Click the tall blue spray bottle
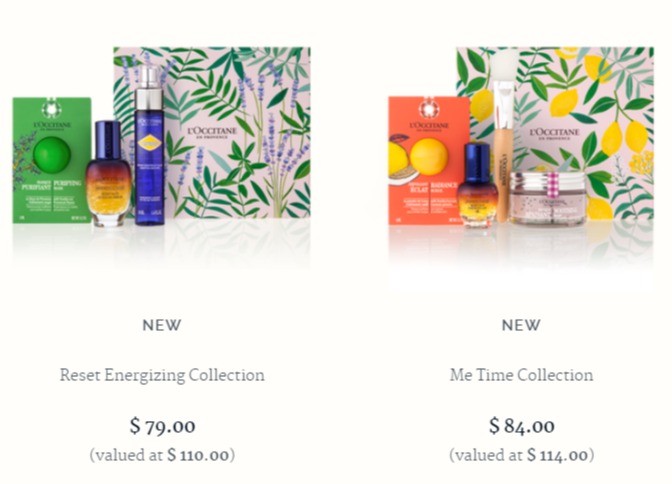 pyautogui.click(x=149, y=145)
